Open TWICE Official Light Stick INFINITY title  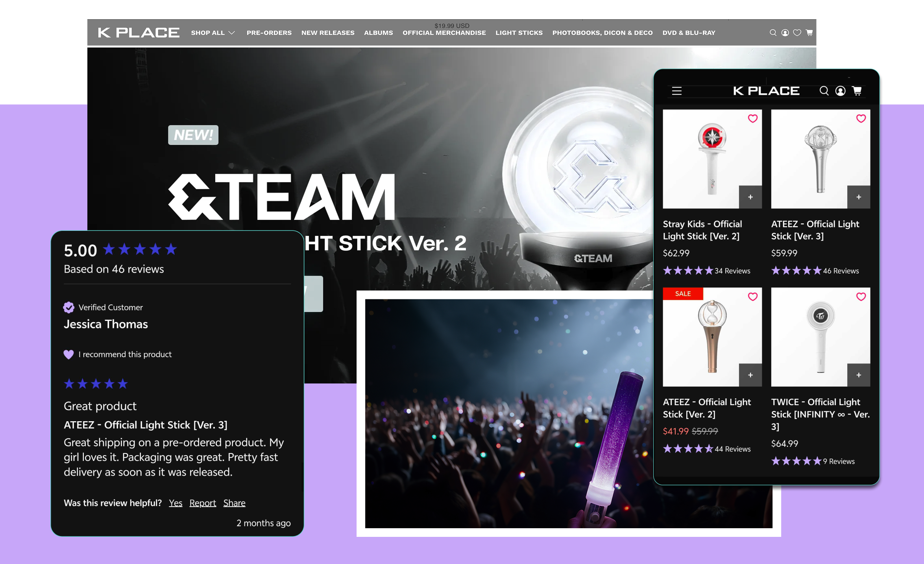821,414
